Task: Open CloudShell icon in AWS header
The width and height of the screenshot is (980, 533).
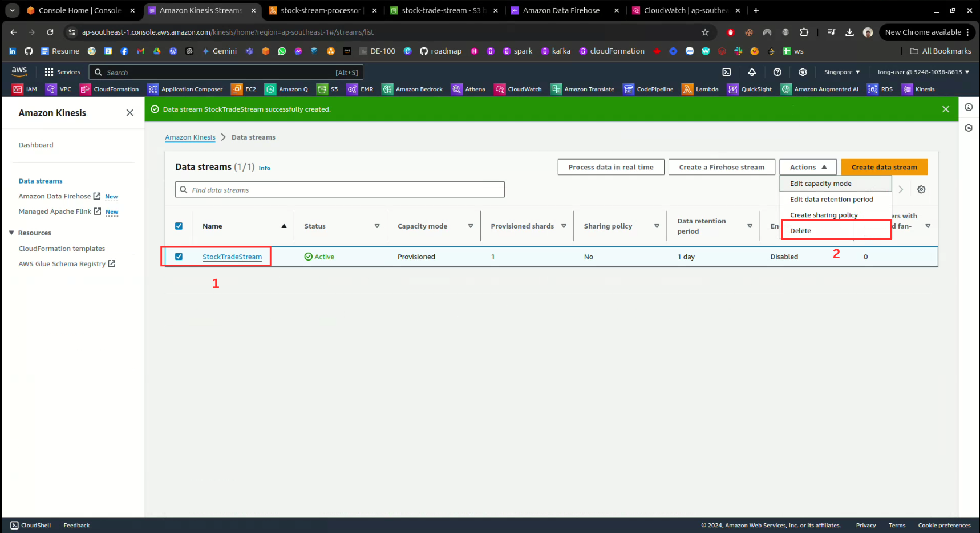Action: pyautogui.click(x=726, y=72)
